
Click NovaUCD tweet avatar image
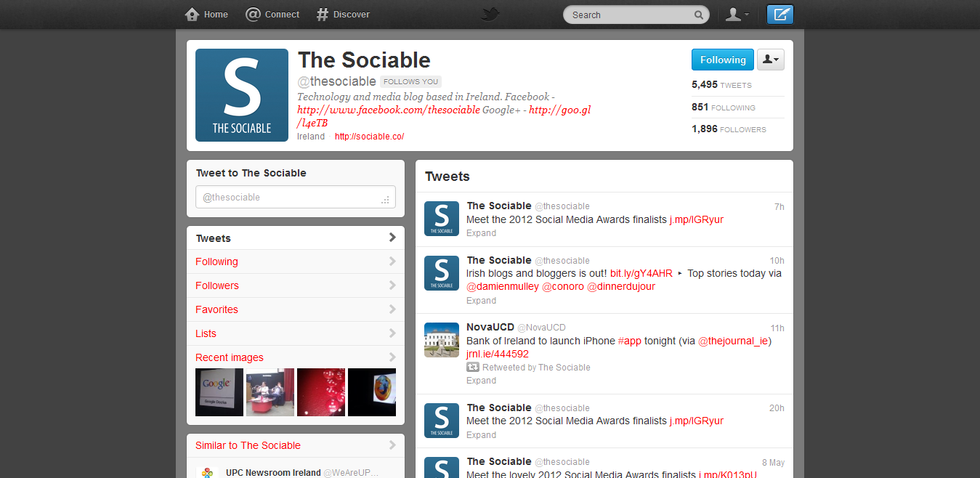[442, 340]
